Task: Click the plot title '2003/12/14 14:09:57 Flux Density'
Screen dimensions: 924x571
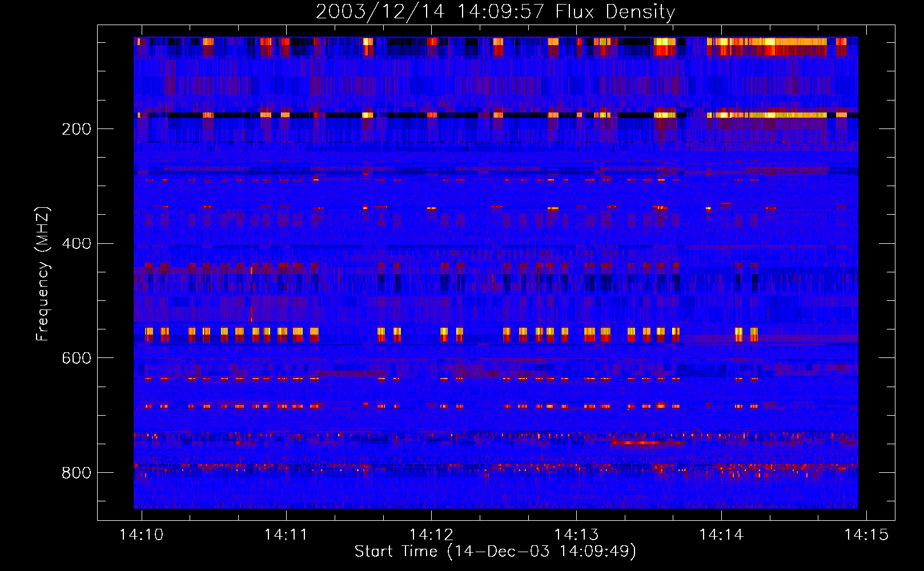Action: (495, 11)
